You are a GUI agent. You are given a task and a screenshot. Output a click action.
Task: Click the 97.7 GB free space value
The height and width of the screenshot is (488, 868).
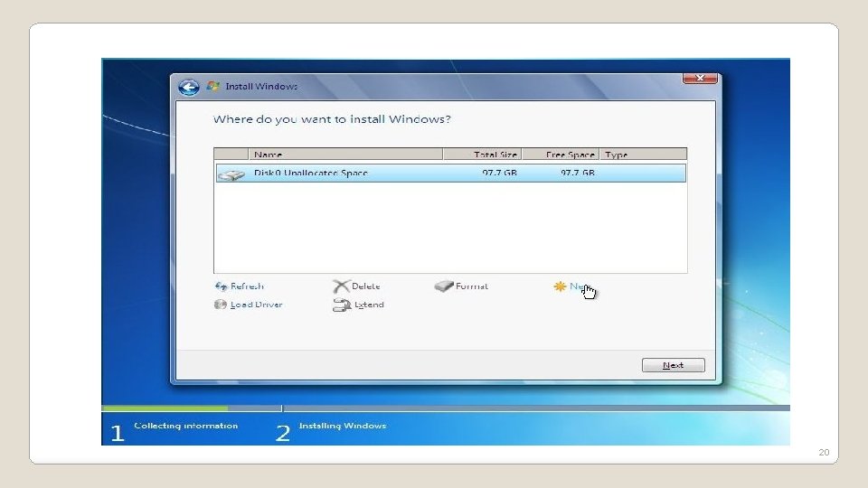pos(578,173)
